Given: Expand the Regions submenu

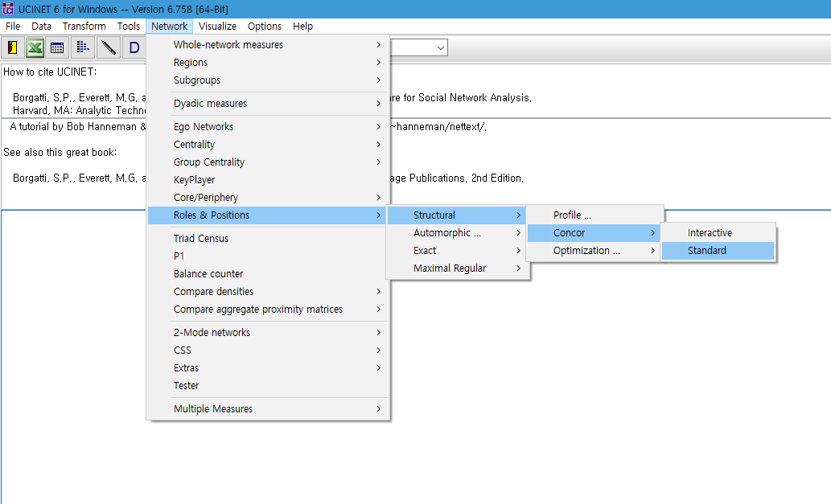Looking at the screenshot, I should (x=268, y=63).
